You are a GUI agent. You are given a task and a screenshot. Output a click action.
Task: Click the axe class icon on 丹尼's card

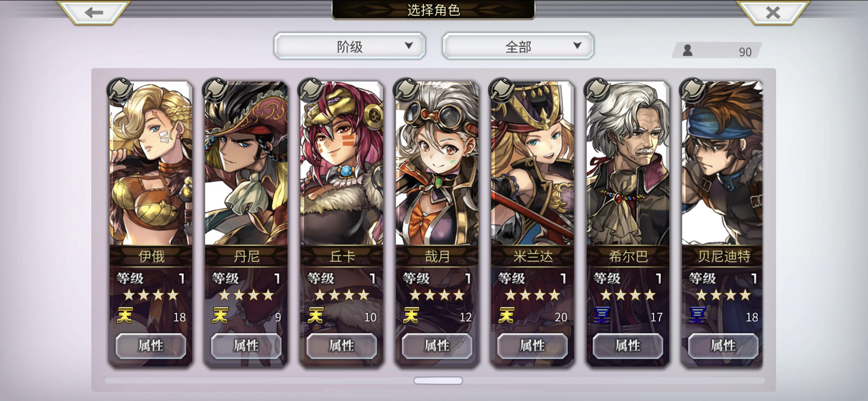click(215, 90)
